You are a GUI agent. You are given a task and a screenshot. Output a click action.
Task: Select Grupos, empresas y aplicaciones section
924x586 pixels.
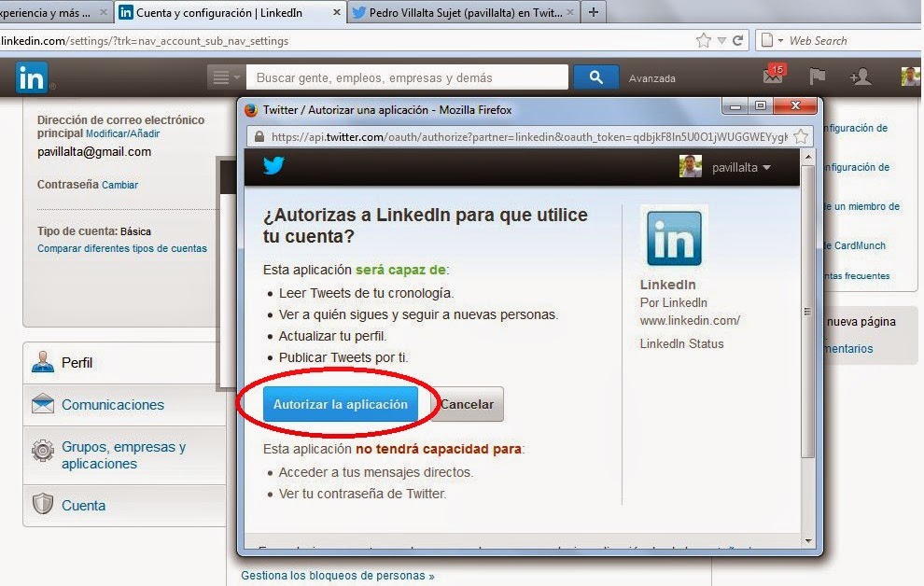point(124,455)
